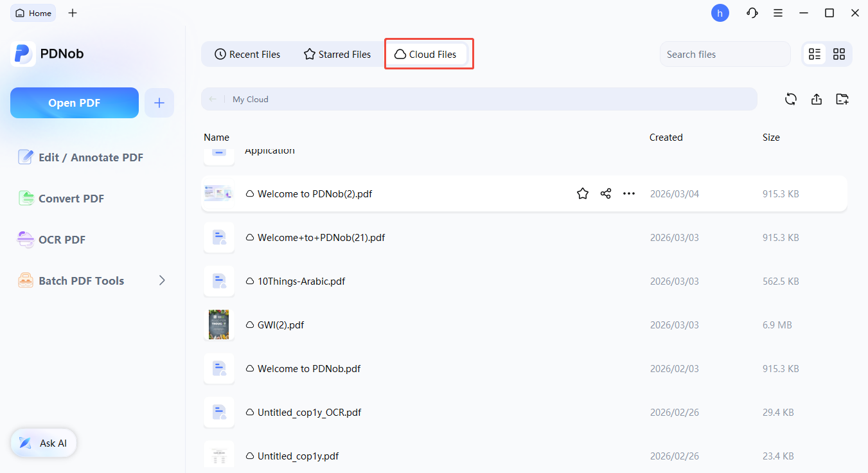
Task: Switch the file list to grid view
Action: (838, 54)
